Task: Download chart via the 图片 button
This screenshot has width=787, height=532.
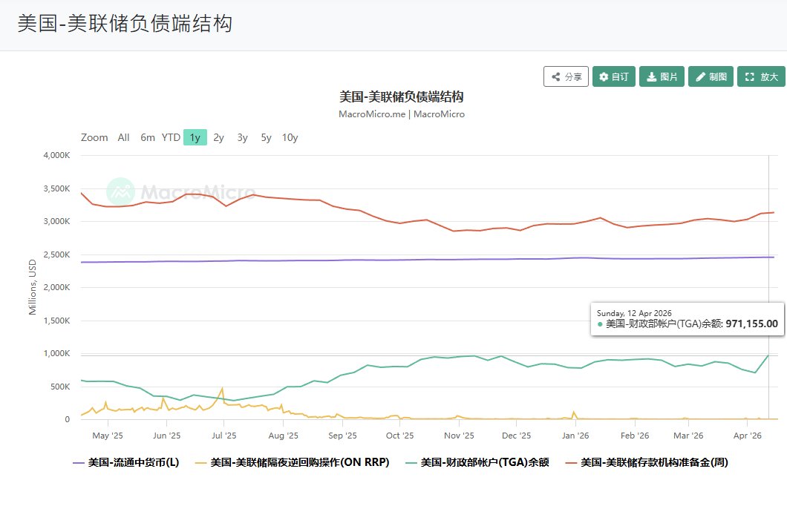Action: [662, 76]
